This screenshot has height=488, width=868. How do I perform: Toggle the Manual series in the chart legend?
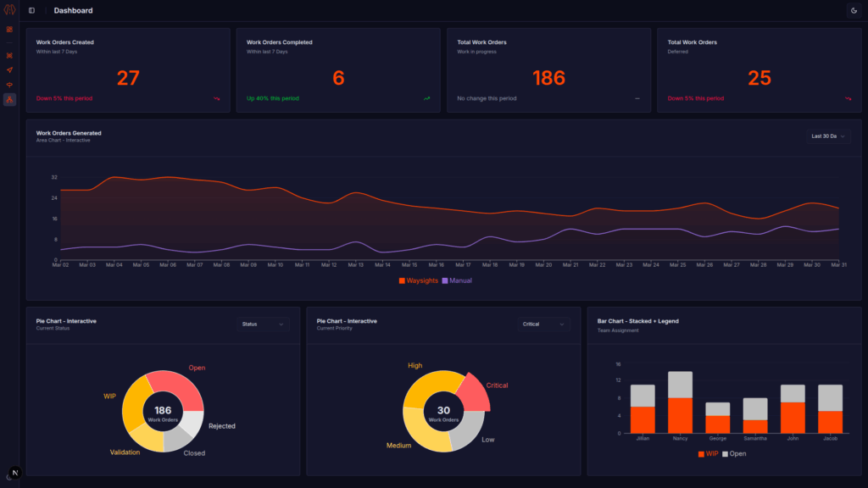pyautogui.click(x=457, y=280)
